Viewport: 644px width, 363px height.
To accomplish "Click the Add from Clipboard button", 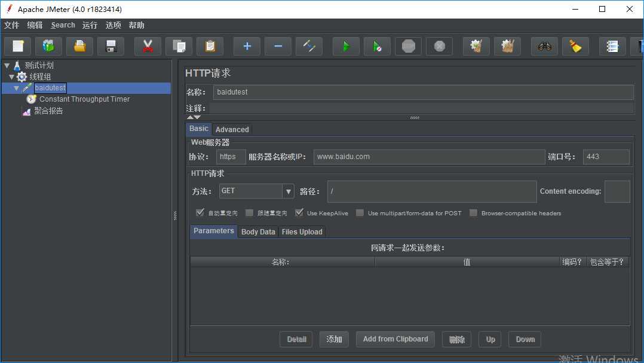I will pyautogui.click(x=395, y=339).
